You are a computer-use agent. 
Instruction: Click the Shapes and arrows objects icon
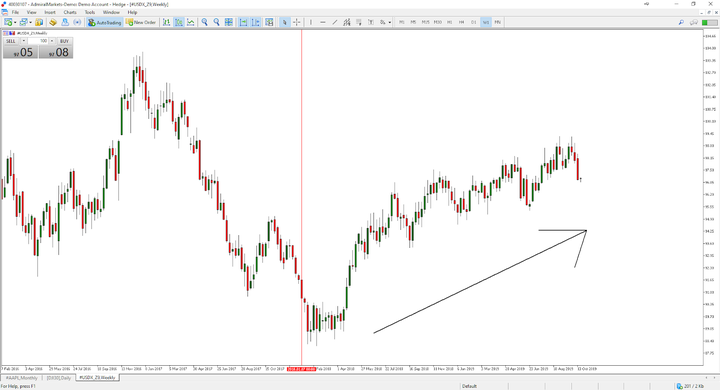click(x=382, y=22)
